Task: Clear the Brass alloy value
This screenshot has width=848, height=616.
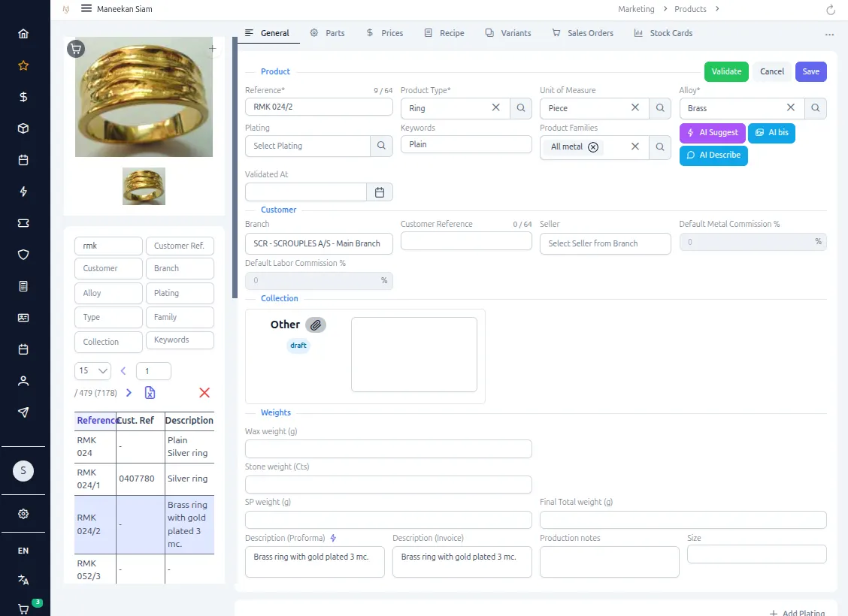Action: click(791, 107)
